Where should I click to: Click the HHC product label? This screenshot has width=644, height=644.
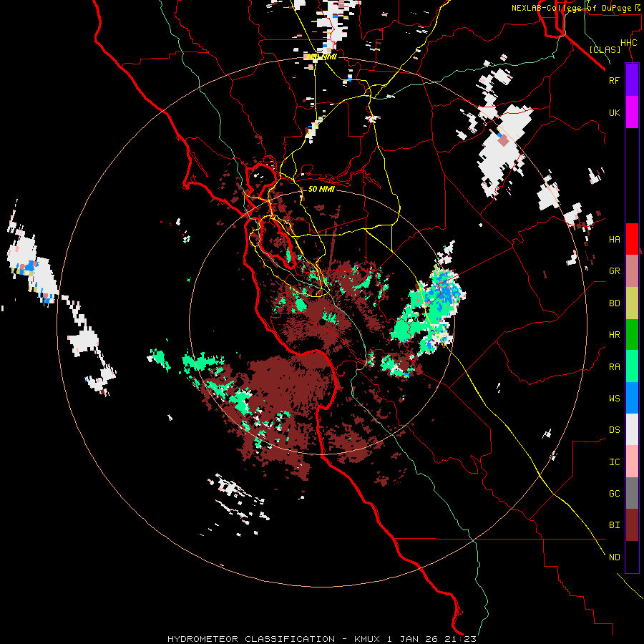coord(629,43)
